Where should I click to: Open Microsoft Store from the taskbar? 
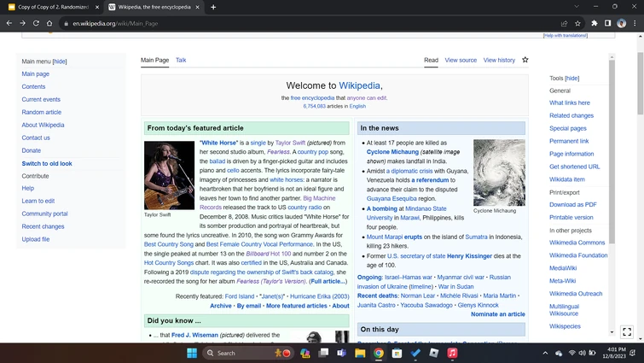click(x=397, y=353)
